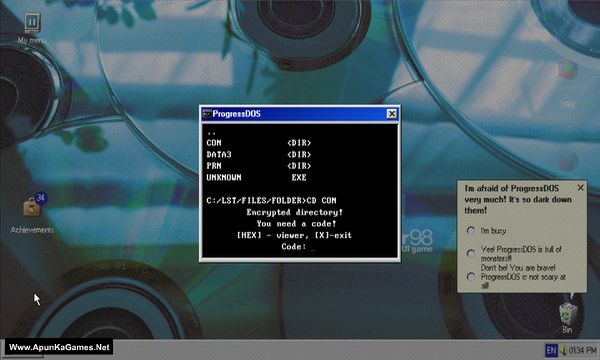Click the Code input prompt
This screenshot has height=360, width=600.
point(298,247)
